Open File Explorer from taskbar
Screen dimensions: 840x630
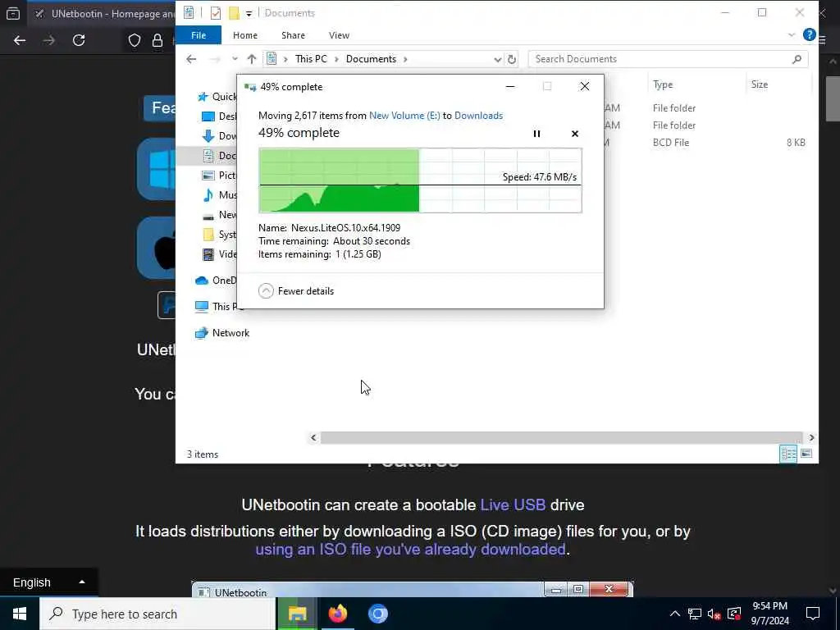point(297,614)
